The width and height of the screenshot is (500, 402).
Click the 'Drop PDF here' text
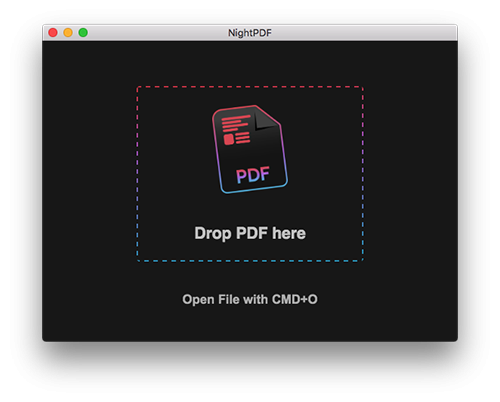(x=250, y=233)
